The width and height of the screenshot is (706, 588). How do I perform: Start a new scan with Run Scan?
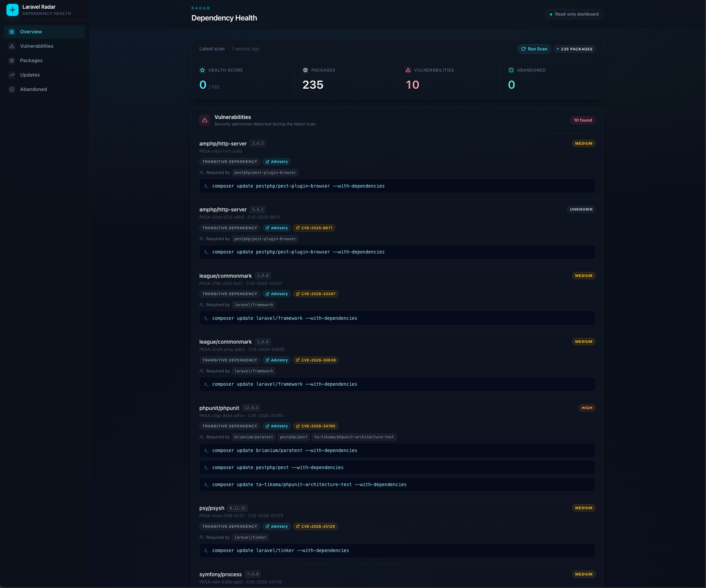(x=534, y=49)
